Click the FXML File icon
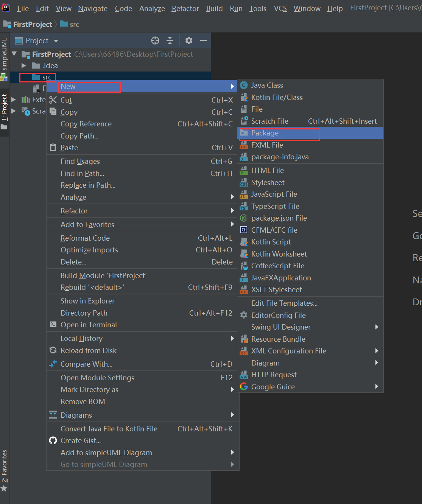The height and width of the screenshot is (504, 422). pos(244,145)
